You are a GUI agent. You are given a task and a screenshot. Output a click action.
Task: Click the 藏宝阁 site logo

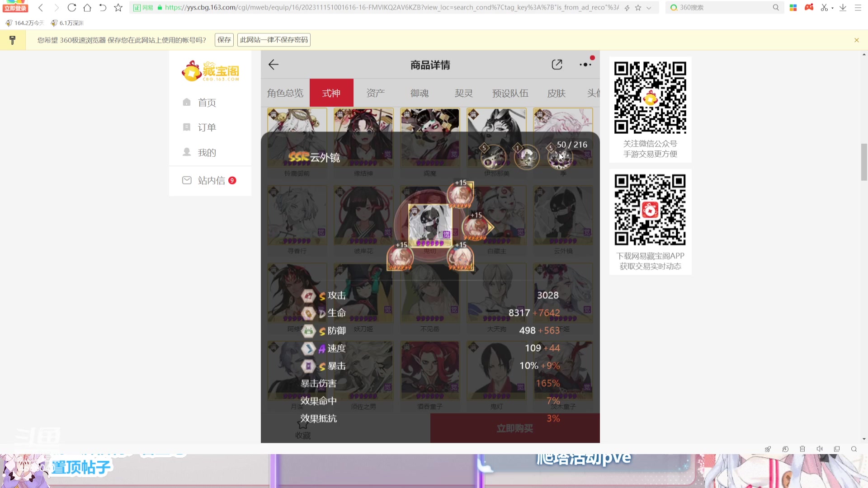(x=211, y=71)
